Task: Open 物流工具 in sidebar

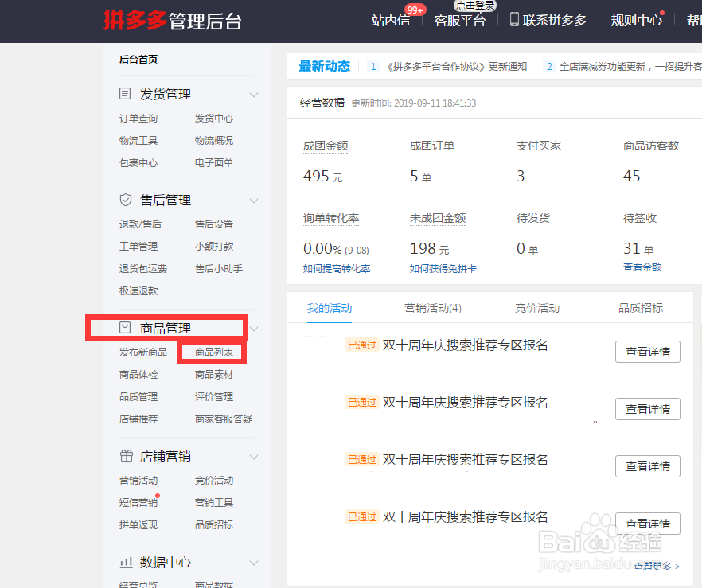Action: [138, 141]
